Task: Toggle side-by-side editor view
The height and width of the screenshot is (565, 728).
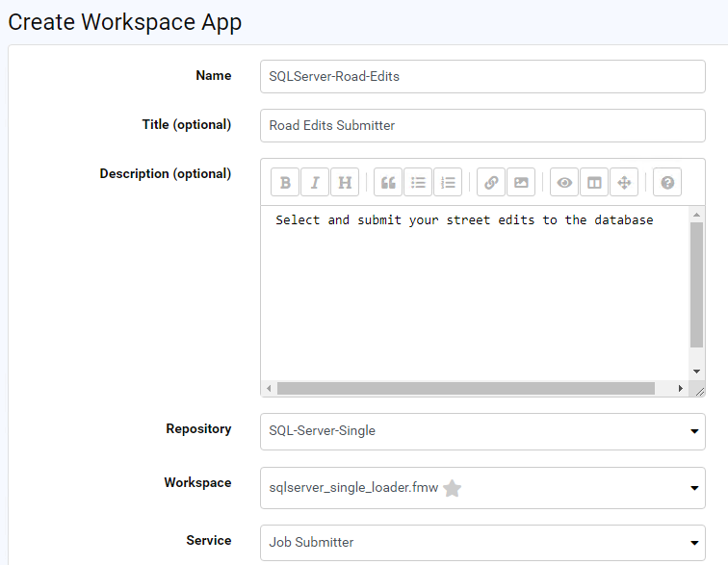Action: coord(594,182)
